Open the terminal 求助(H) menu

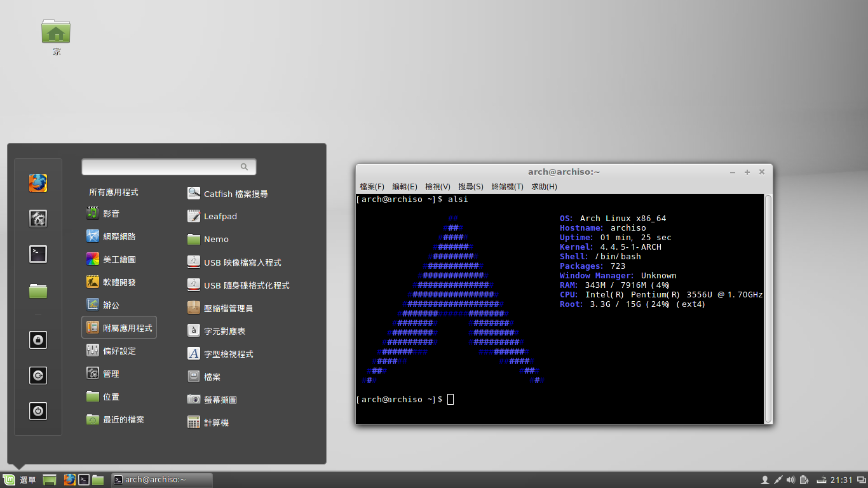tap(544, 186)
